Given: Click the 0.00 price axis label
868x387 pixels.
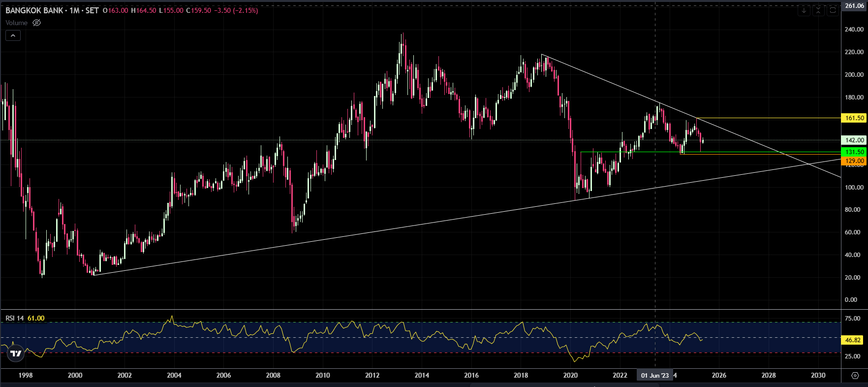Looking at the screenshot, I should [x=851, y=300].
